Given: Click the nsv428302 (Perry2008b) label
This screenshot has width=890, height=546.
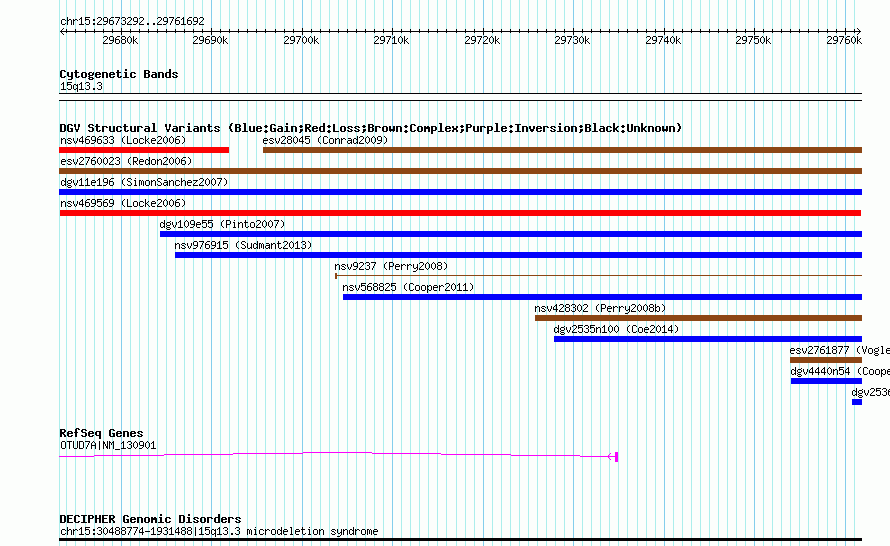Looking at the screenshot, I should click(x=600, y=308).
